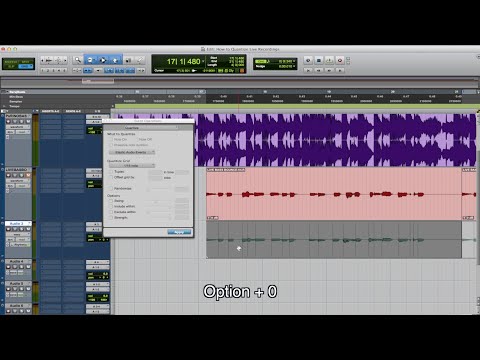Toggle the Online transport button
The height and width of the screenshot is (360, 480).
click(x=308, y=60)
